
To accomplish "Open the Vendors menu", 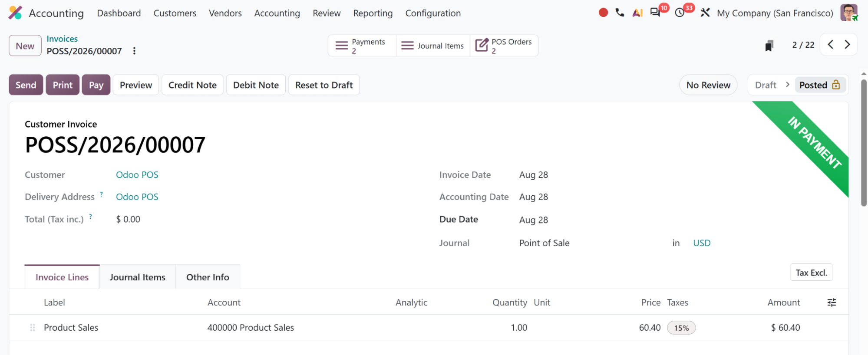I will click(225, 13).
